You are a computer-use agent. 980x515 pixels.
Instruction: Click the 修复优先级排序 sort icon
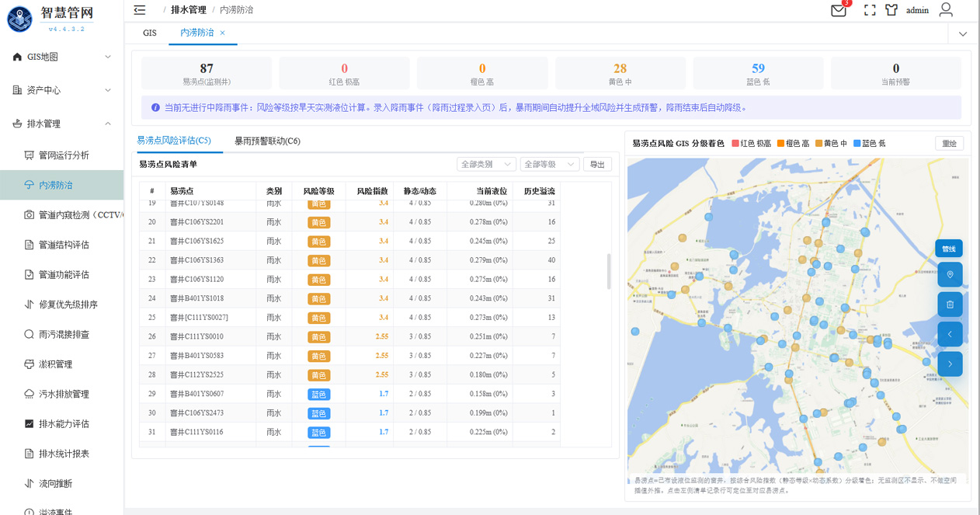pos(30,304)
